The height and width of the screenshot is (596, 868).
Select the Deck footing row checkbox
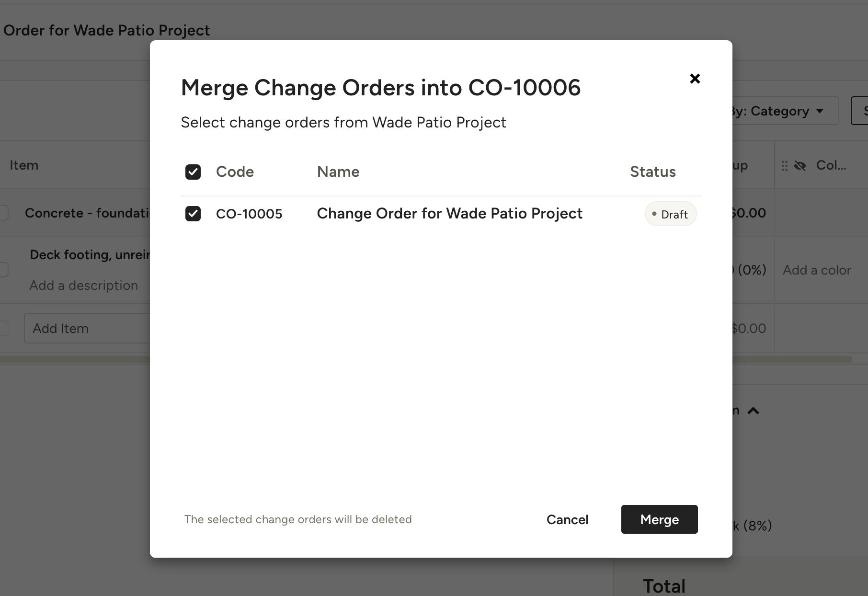[x=3, y=269]
